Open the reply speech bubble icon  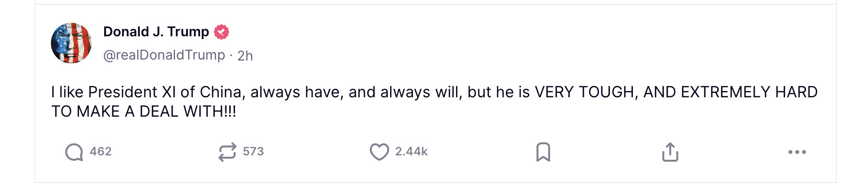coord(74,152)
